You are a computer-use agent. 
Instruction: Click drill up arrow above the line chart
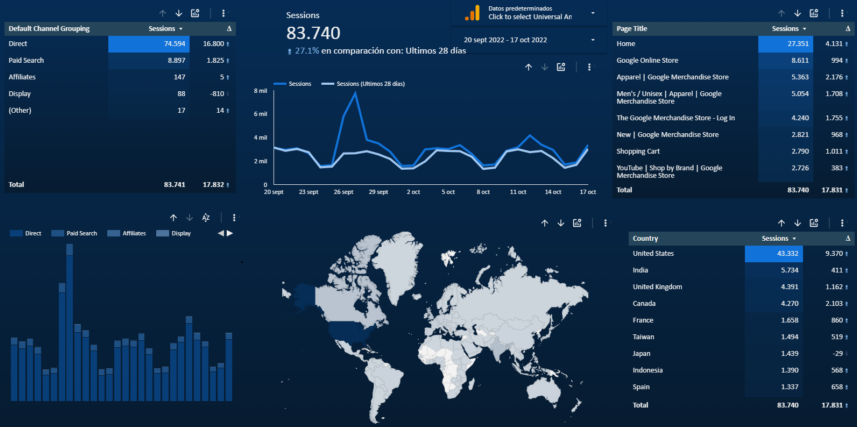528,67
